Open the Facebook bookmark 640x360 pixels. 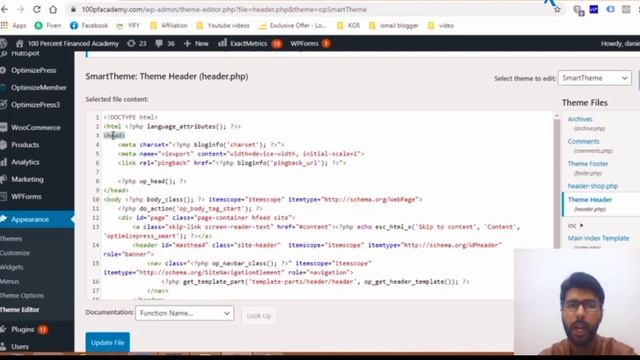click(89, 25)
